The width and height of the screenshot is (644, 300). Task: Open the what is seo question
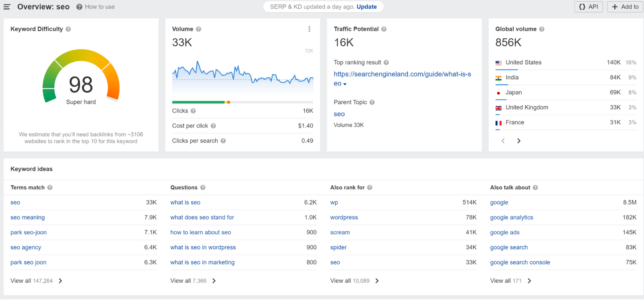click(x=185, y=203)
